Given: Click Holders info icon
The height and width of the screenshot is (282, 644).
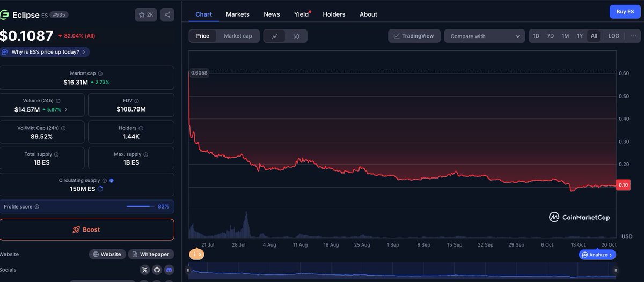Looking at the screenshot, I should [x=141, y=128].
